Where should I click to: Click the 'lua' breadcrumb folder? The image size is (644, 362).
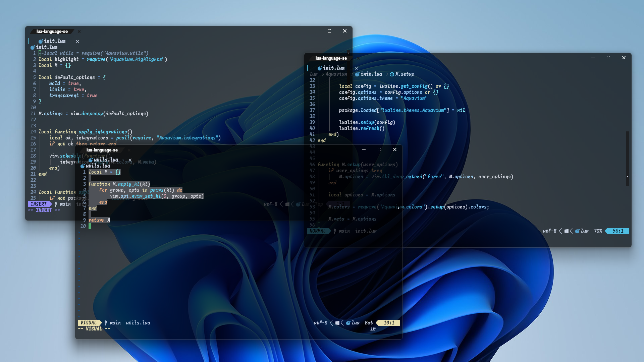pos(314,74)
